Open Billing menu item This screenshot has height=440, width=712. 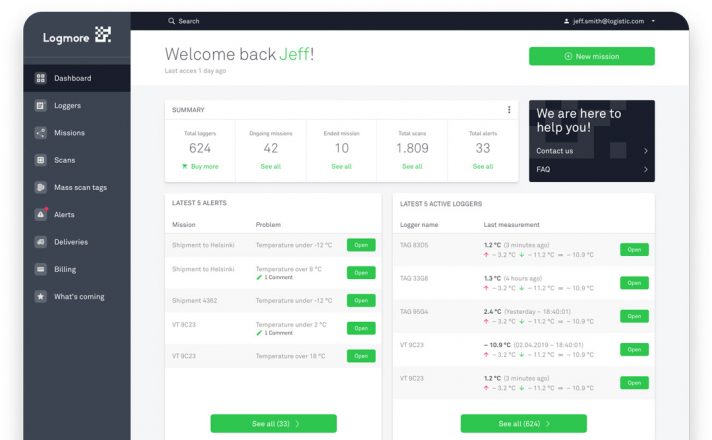coord(77,269)
